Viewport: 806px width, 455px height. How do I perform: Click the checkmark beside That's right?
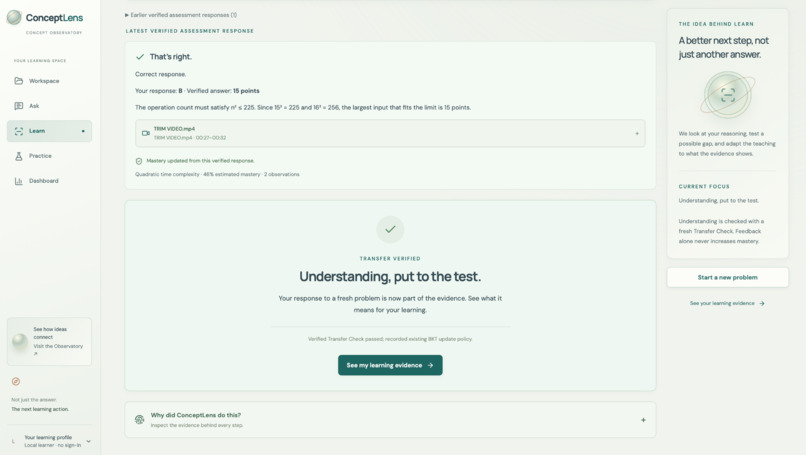click(140, 57)
